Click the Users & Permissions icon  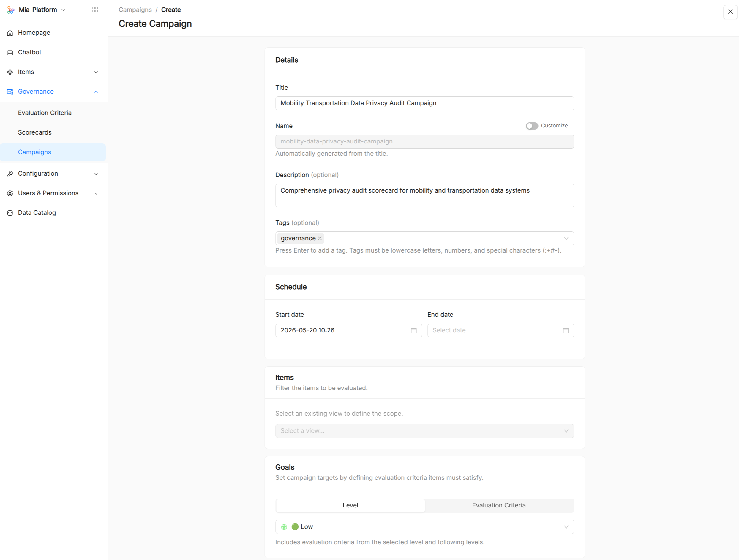coord(10,193)
